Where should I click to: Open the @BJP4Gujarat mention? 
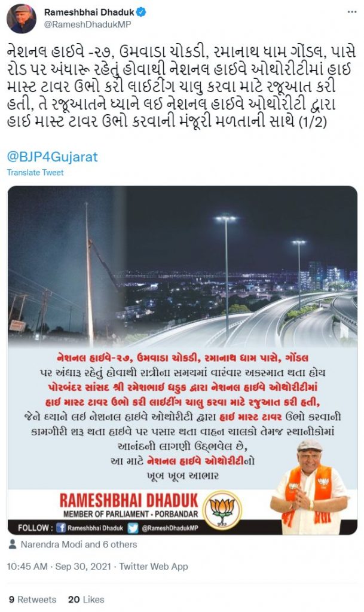tap(52, 157)
